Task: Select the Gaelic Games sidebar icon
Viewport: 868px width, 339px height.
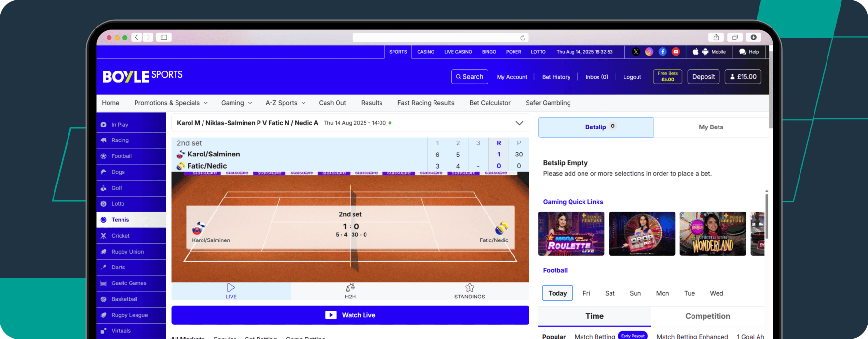Action: pos(103,283)
